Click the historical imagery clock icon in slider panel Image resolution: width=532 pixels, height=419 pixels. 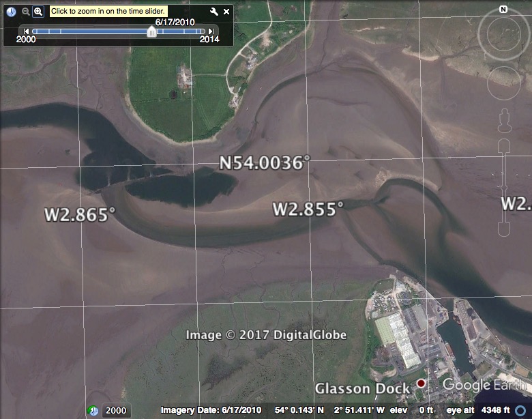[x=11, y=12]
